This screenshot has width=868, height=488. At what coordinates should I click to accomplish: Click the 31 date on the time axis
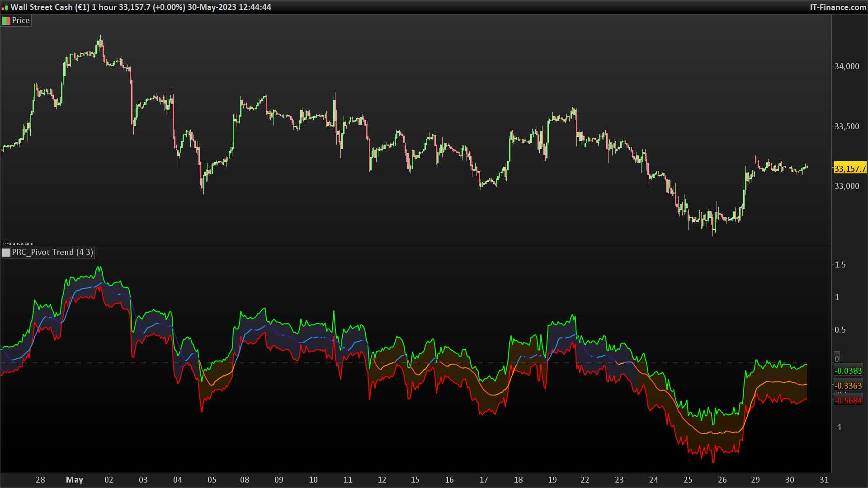coord(824,480)
